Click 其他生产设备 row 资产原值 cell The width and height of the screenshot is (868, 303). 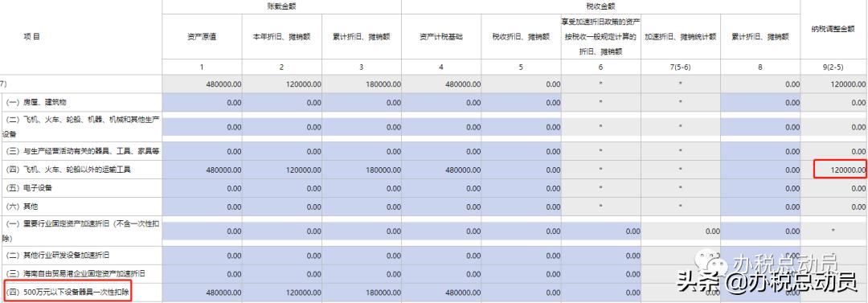[x=202, y=127]
